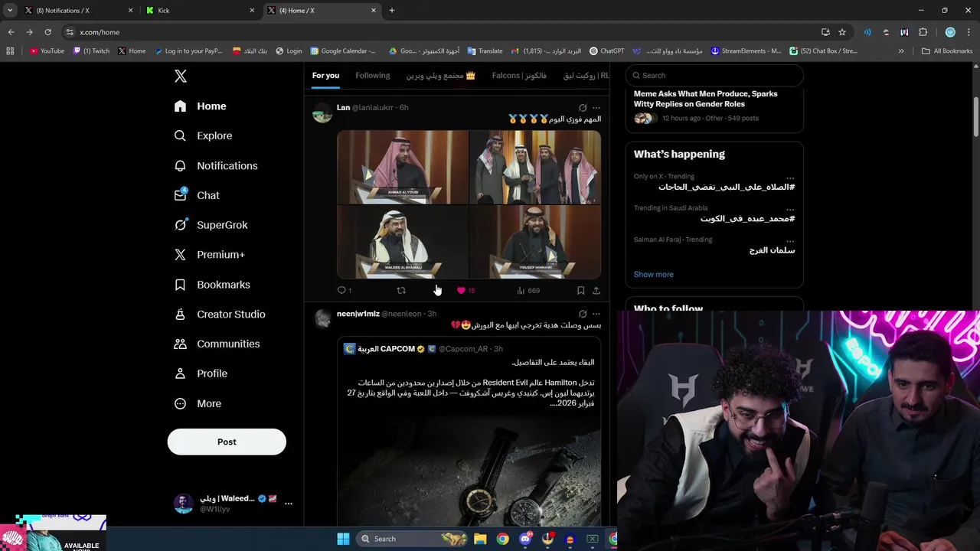Open Creator Studio
Image resolution: width=980 pixels, height=551 pixels.
tap(220, 315)
